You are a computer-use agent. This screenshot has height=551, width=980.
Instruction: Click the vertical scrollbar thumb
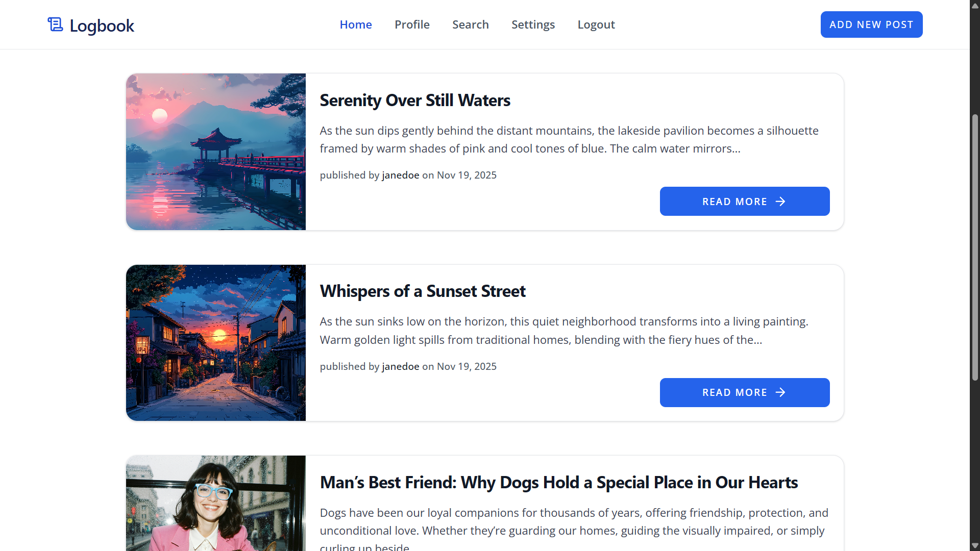(975, 247)
